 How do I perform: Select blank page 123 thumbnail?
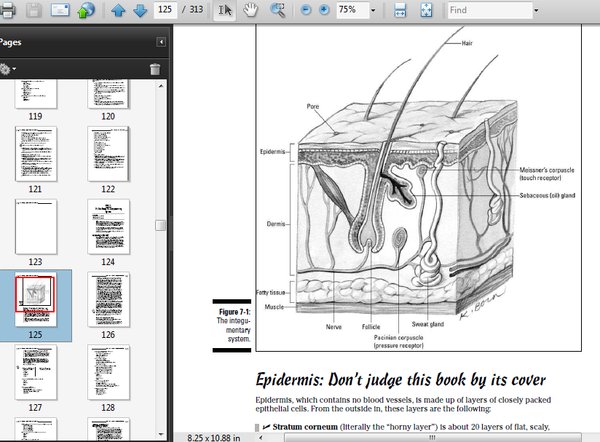point(36,227)
